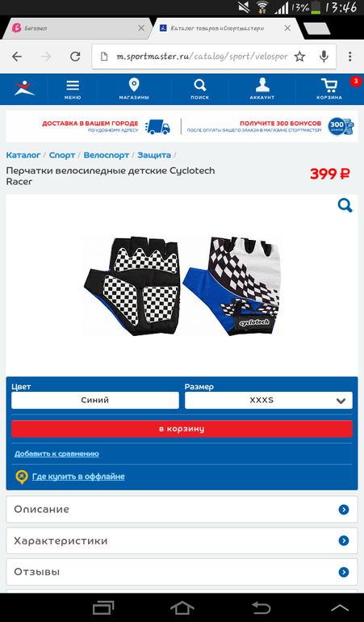Zoom the product image with the magnifier icon
The image size is (364, 622).
coord(345,205)
